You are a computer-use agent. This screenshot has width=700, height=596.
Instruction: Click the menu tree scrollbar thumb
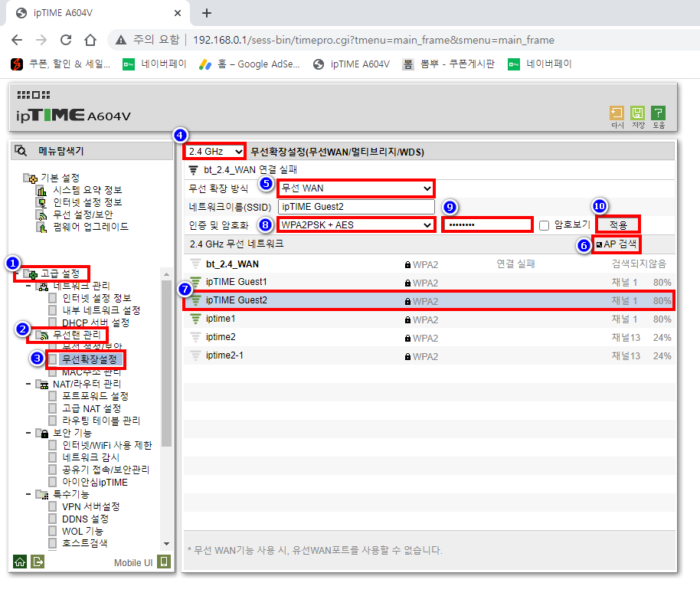(x=166, y=363)
